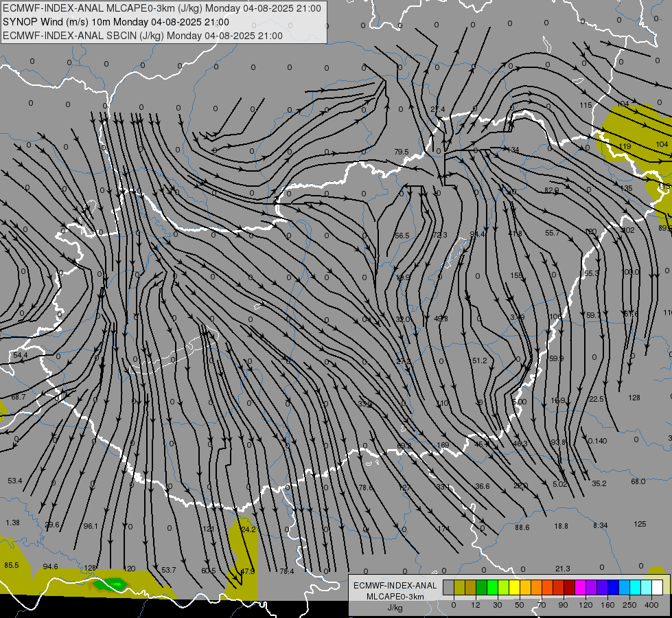Click the map value 51.2
This screenshot has height=618, width=672.
point(480,360)
